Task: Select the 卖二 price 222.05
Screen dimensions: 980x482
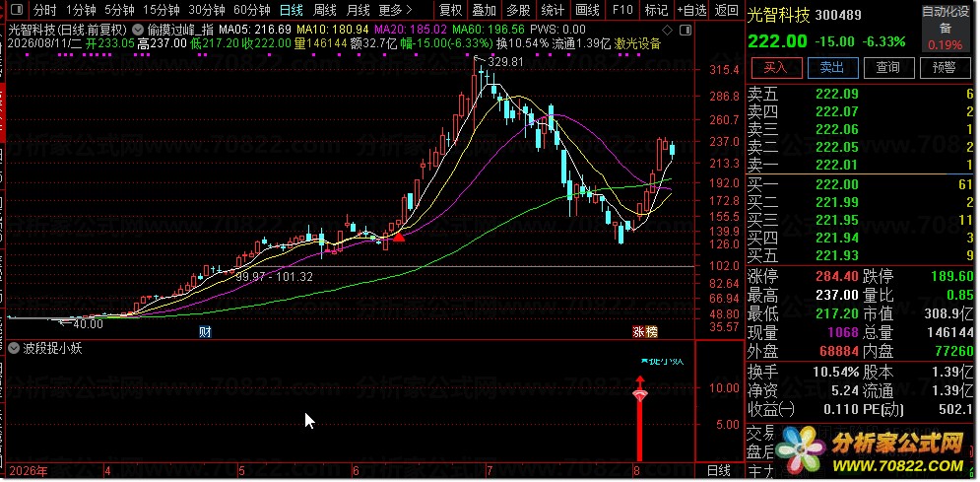Action: tap(837, 147)
